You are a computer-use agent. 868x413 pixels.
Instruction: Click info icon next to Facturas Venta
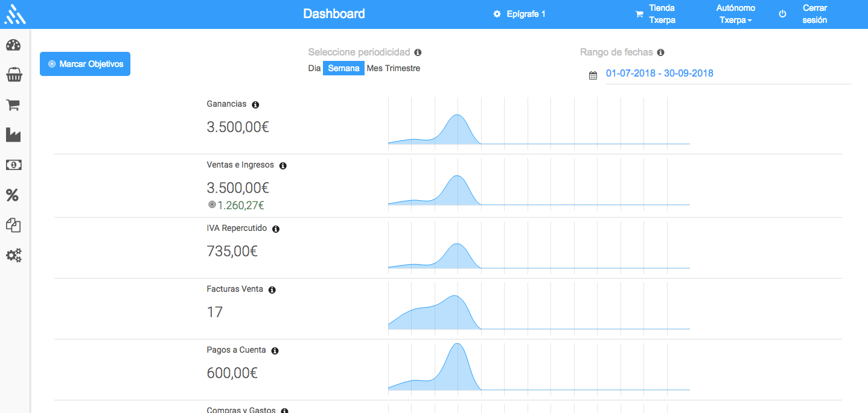tap(272, 290)
